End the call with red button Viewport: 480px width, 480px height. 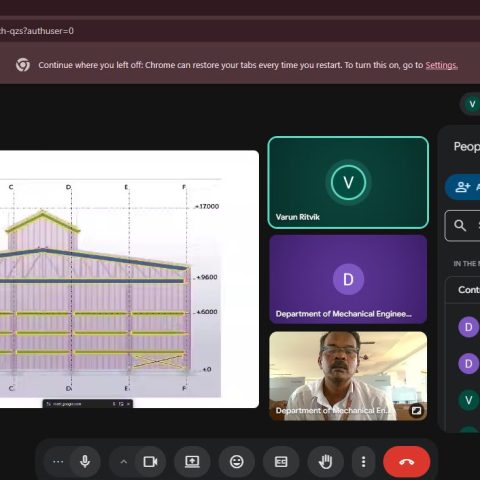[x=407, y=462]
